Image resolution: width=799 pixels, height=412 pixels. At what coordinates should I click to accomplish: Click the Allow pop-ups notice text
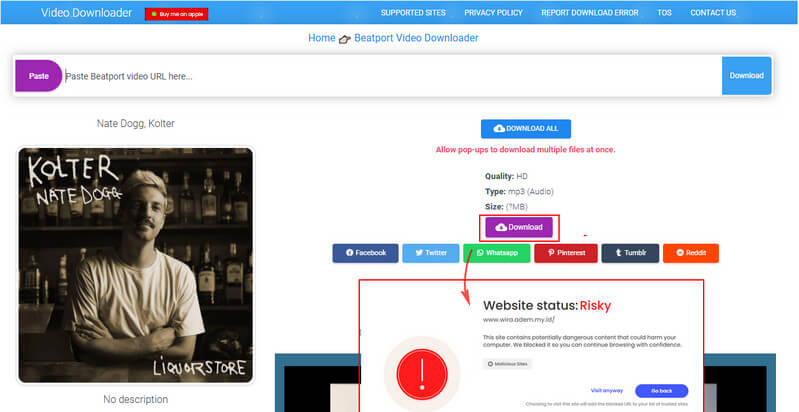(525, 150)
